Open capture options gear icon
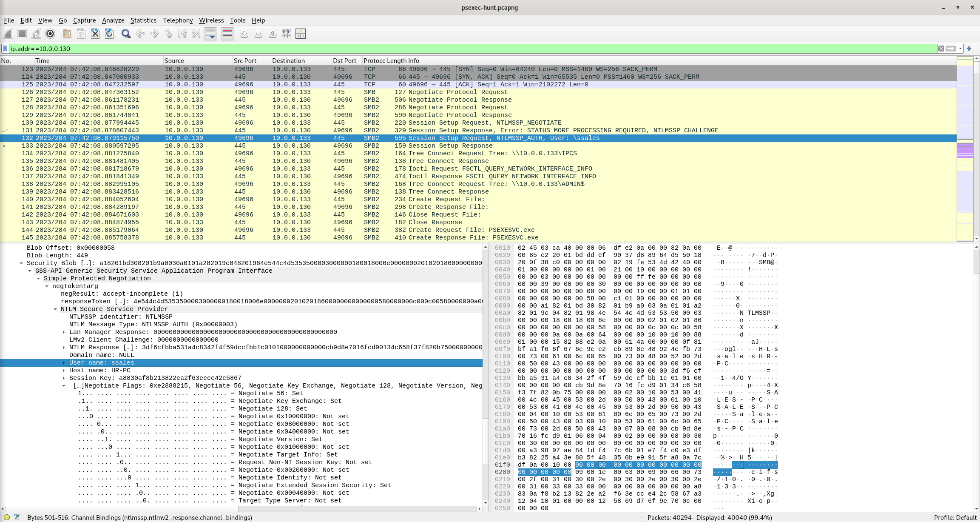The height and width of the screenshot is (522, 980). (x=50, y=34)
